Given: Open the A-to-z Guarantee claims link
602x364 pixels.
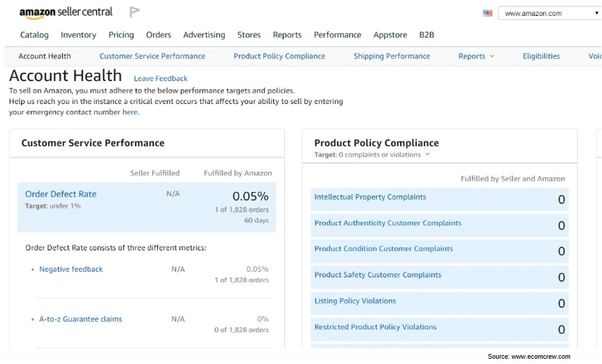Looking at the screenshot, I should coord(80,319).
